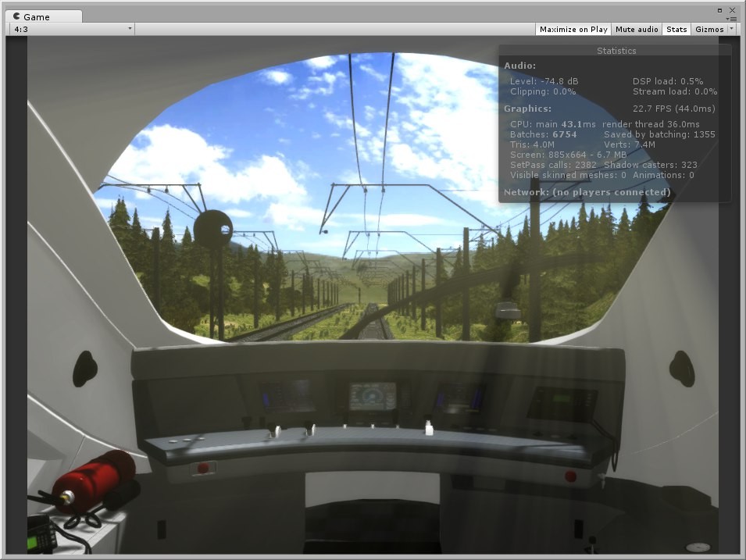
Task: Click the Unity icon on Game tab
Action: click(x=16, y=16)
